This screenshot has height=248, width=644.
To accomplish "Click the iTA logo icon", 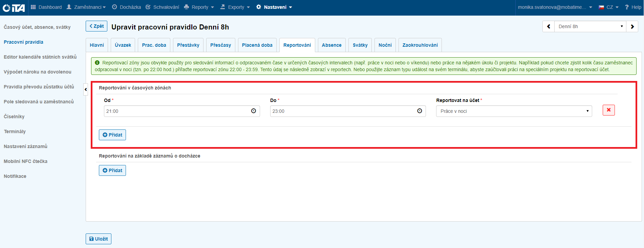I will point(14,7).
